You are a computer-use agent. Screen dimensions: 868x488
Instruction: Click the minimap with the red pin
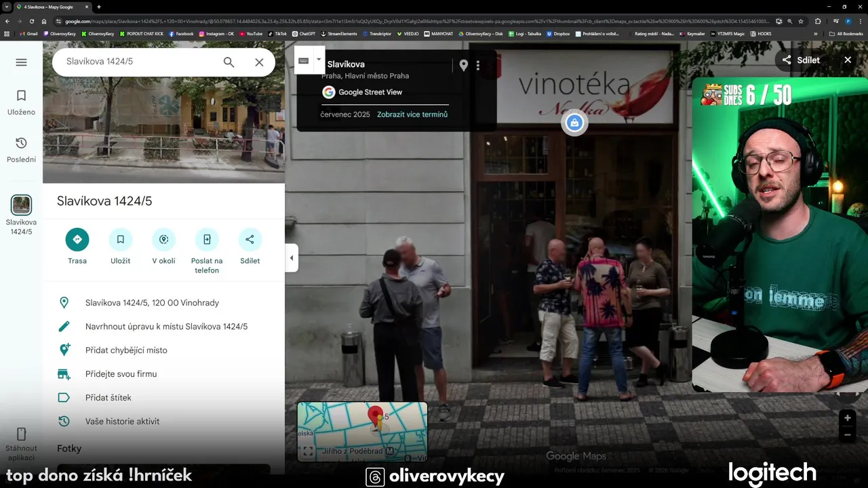(362, 432)
